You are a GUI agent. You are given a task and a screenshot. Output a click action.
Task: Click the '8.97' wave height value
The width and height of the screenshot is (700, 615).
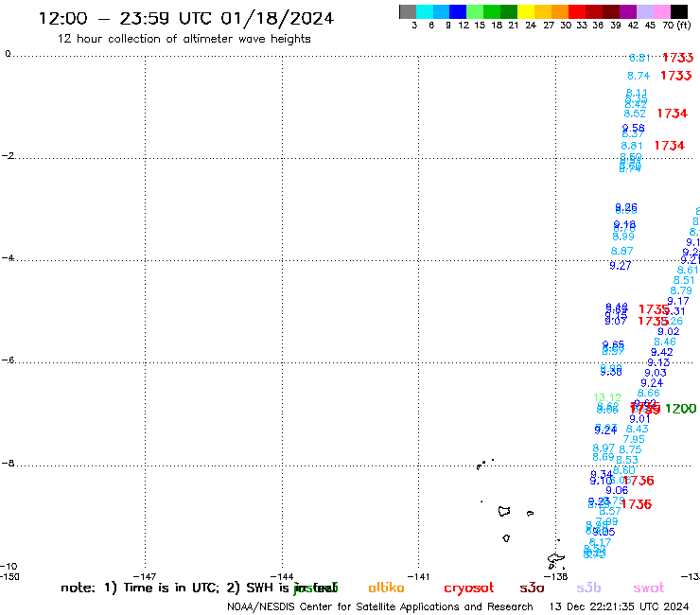(x=604, y=448)
